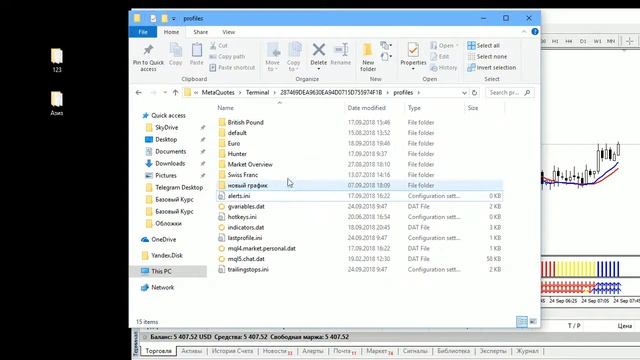Open the Copy to menu

pos(294,57)
